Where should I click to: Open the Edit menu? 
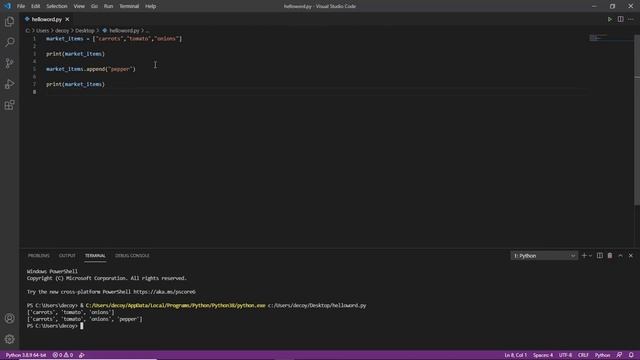coord(36,6)
